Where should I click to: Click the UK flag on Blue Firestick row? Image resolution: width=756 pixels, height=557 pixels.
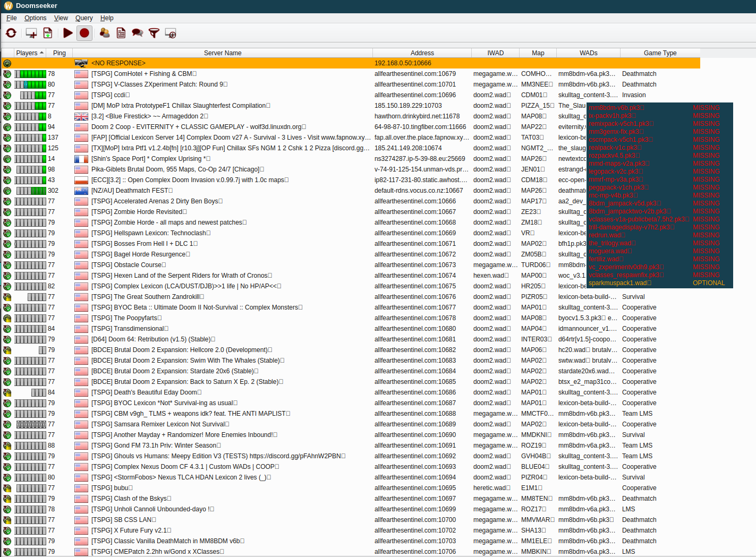click(x=81, y=116)
